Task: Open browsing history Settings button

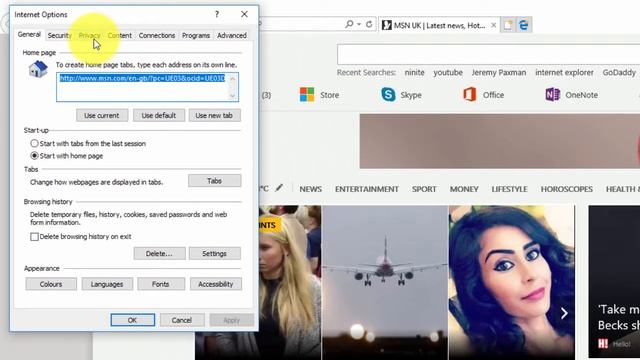Action: coord(214,253)
